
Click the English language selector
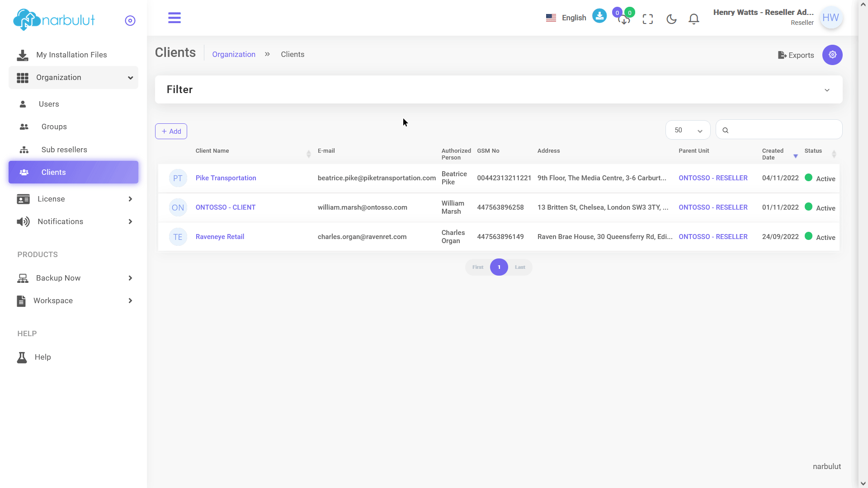click(574, 18)
